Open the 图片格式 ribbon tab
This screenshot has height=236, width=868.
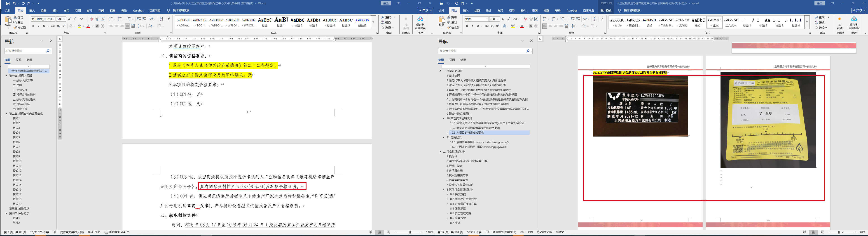coord(606,10)
